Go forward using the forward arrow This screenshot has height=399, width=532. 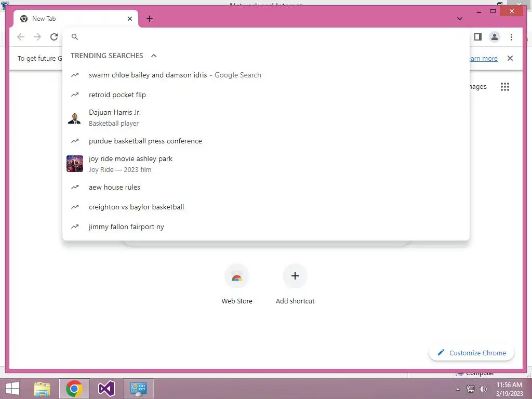pyautogui.click(x=37, y=37)
